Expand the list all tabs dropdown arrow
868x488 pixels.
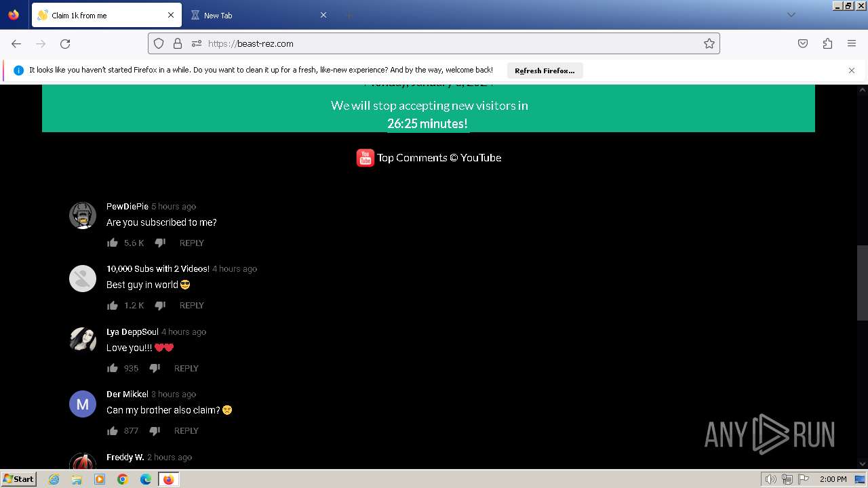click(791, 15)
